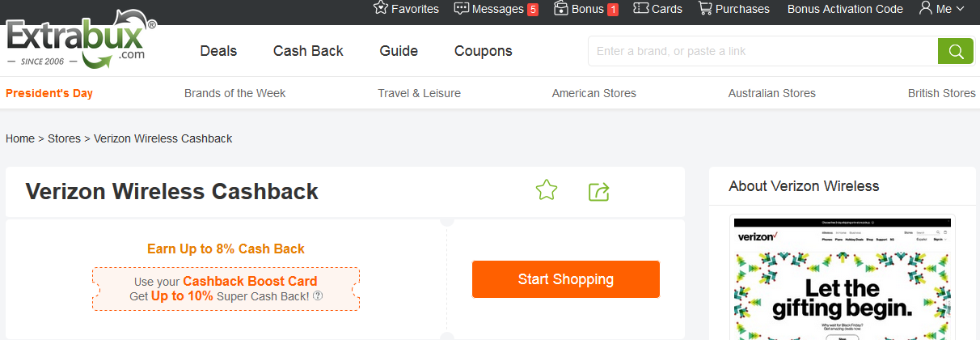
Task: Open Favorites from the top bar
Action: pyautogui.click(x=406, y=9)
